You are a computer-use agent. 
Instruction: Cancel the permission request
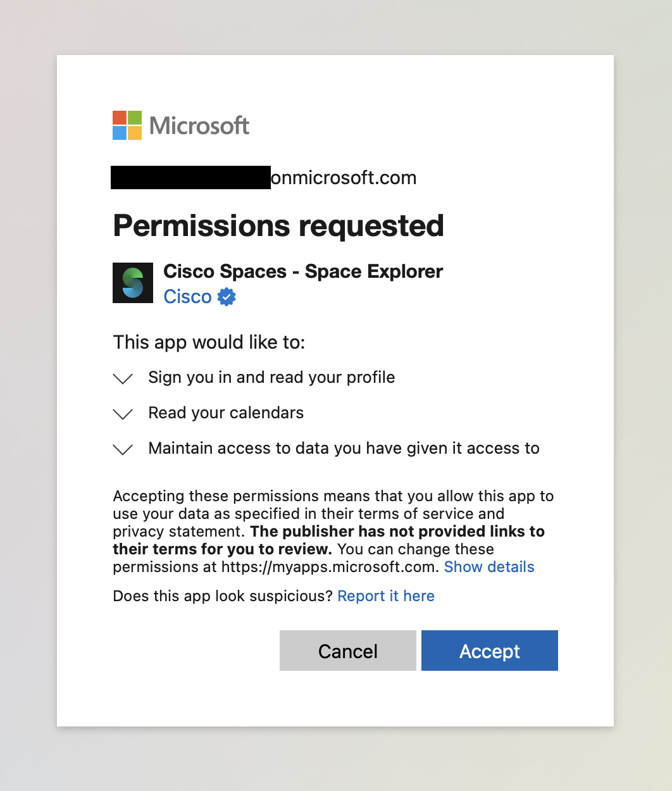pos(347,651)
